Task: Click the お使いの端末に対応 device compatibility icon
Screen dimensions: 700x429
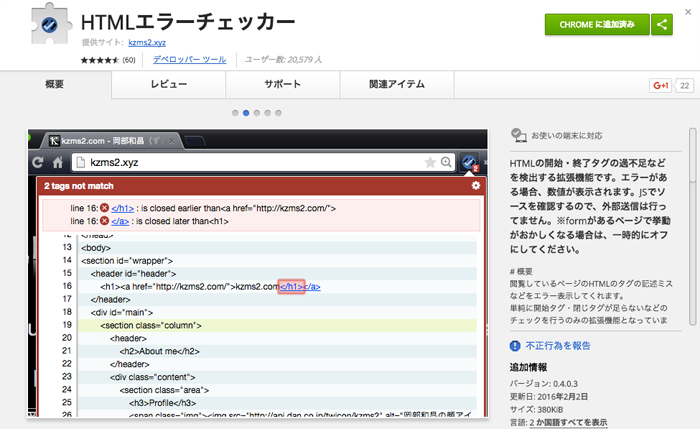Action: [518, 135]
